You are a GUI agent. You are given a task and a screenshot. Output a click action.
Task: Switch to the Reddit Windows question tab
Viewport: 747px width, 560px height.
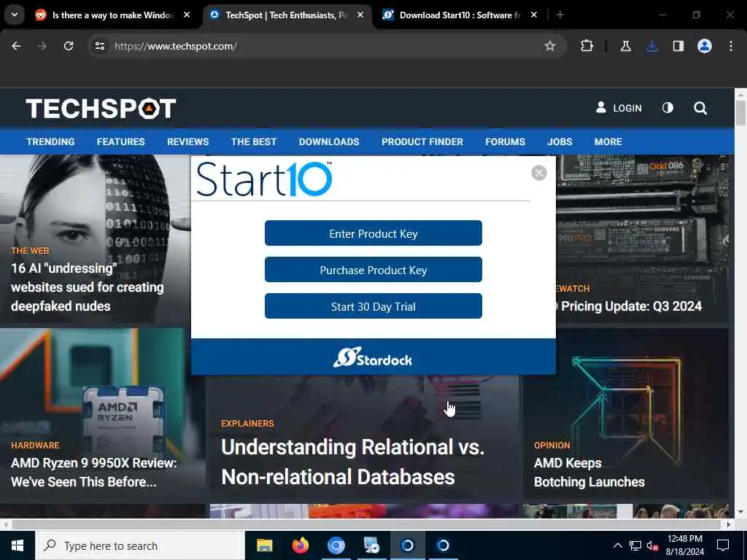[113, 15]
